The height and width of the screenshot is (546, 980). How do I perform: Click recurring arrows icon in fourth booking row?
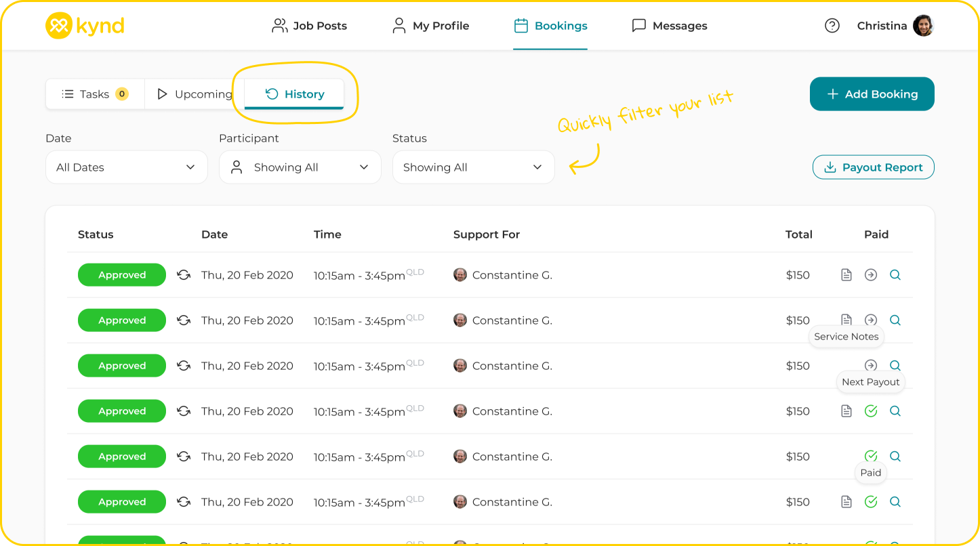point(184,411)
